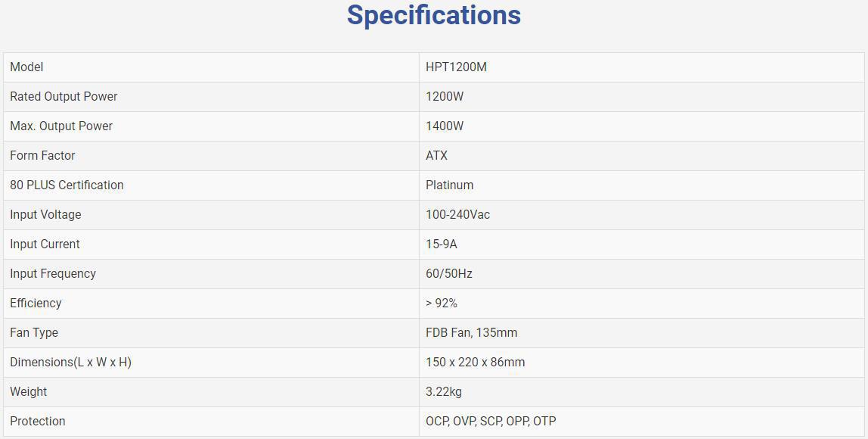This screenshot has width=868, height=439.
Task: Click the Efficiency > 92% value
Action: [x=442, y=304]
